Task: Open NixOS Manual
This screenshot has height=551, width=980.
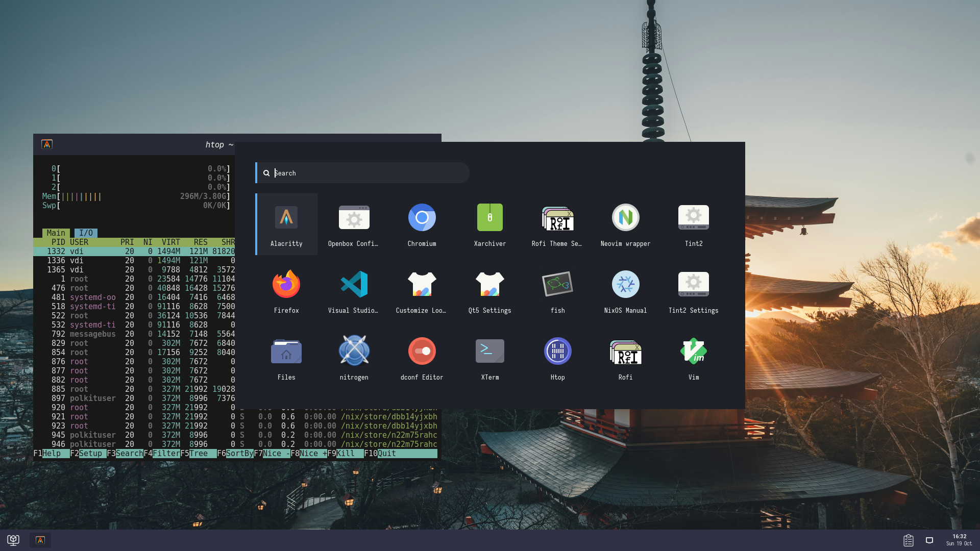Action: click(x=625, y=291)
